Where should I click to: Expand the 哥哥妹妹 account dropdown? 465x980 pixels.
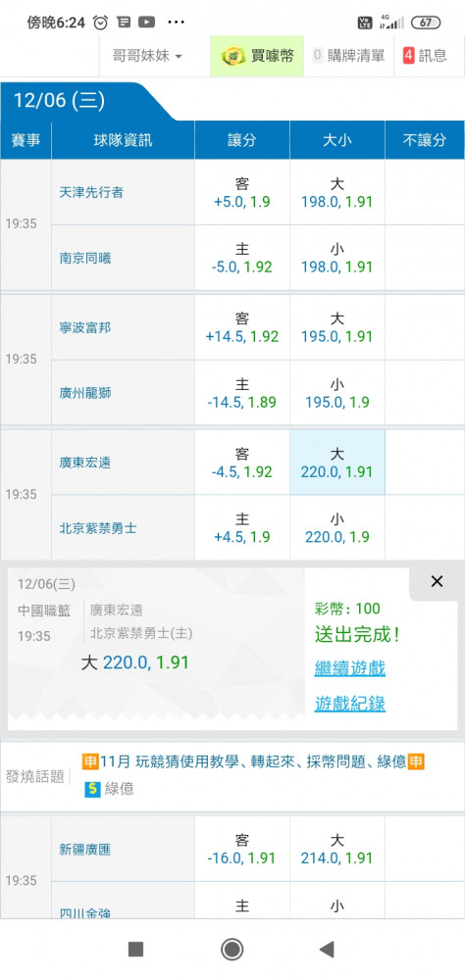(x=147, y=56)
